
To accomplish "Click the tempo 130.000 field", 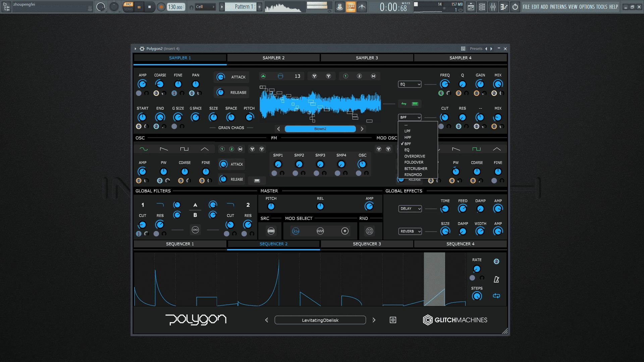I will [176, 7].
